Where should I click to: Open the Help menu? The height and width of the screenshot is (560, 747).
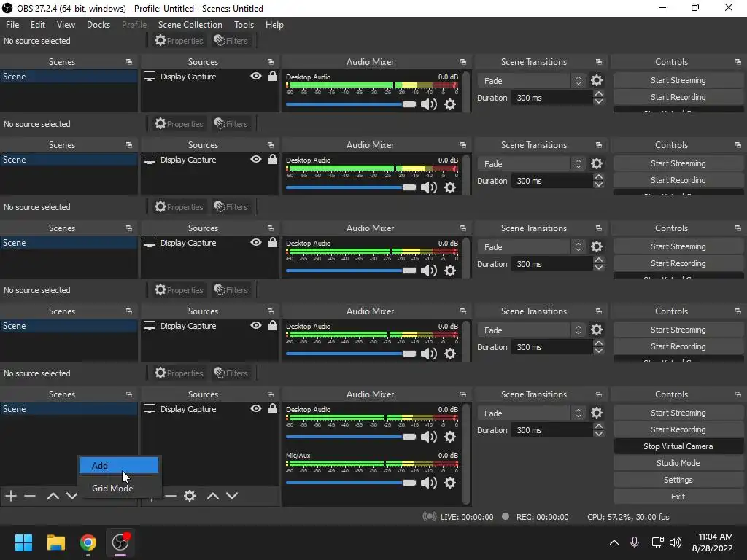274,25
